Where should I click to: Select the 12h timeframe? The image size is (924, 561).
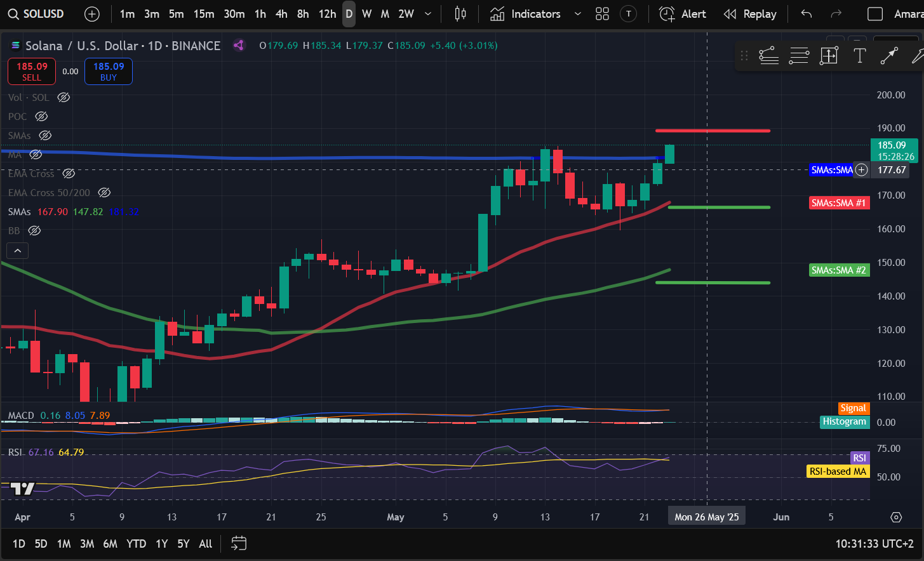click(x=327, y=14)
